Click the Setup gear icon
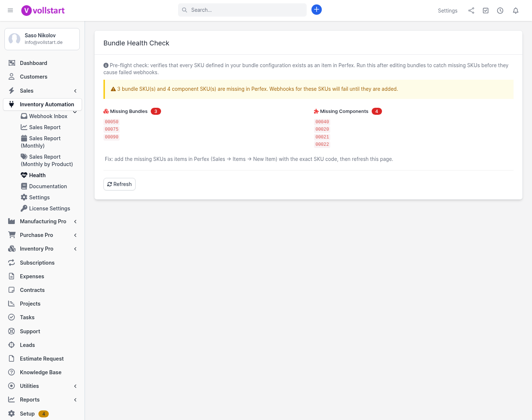This screenshot has width=532, height=420. pos(11,413)
